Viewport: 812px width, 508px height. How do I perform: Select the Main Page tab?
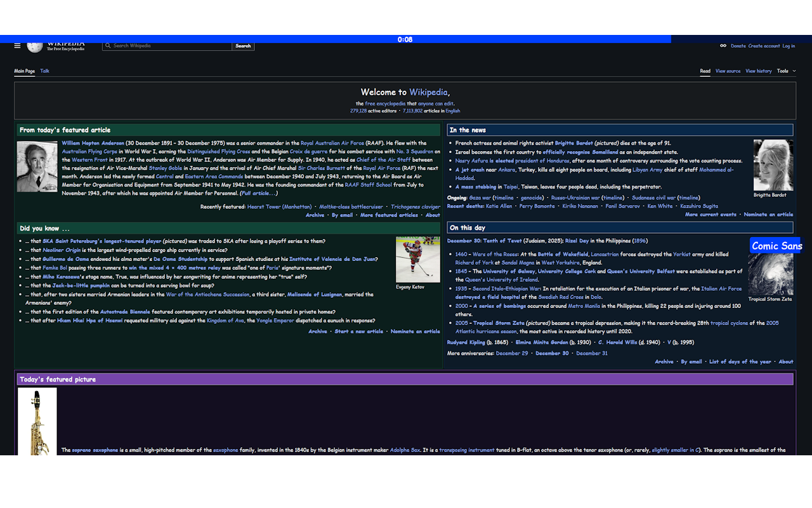(x=25, y=71)
